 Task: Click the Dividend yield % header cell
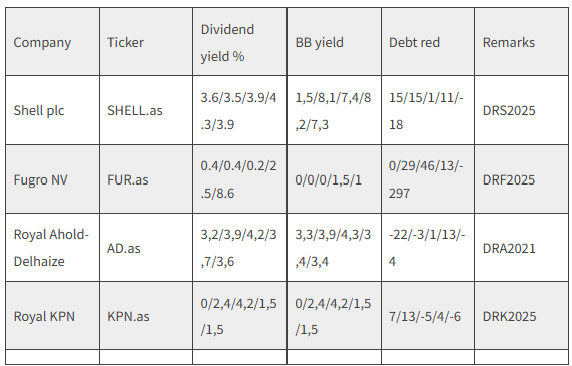[x=240, y=42]
